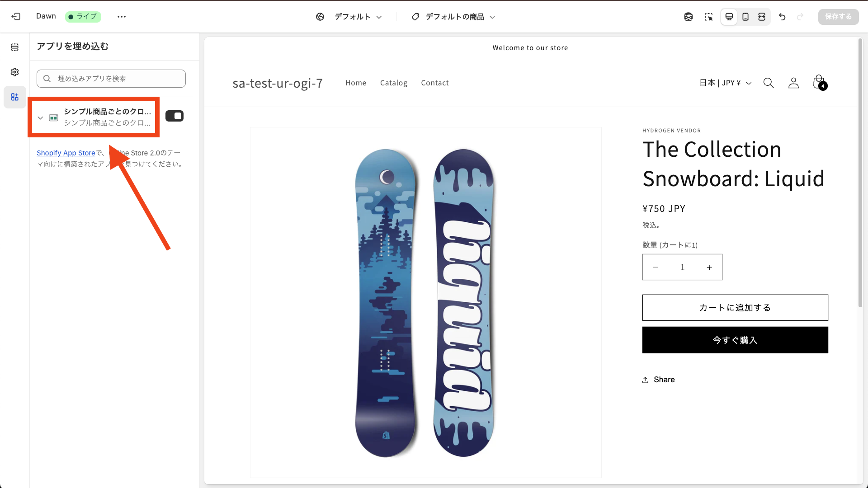Click the storefront search magnifier icon
Screen dimensions: 868x488
(x=769, y=83)
